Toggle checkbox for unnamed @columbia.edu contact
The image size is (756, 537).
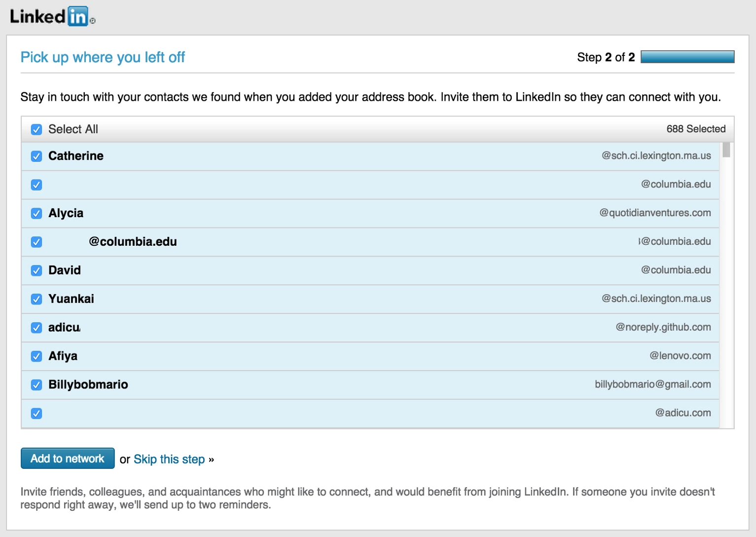click(36, 185)
